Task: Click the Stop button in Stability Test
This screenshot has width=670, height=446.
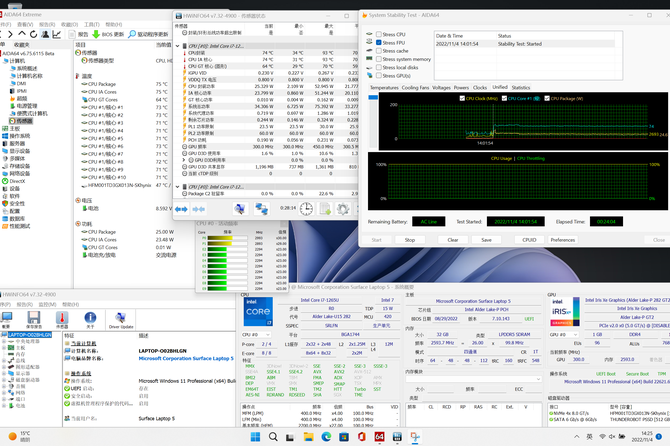Action: (410, 240)
